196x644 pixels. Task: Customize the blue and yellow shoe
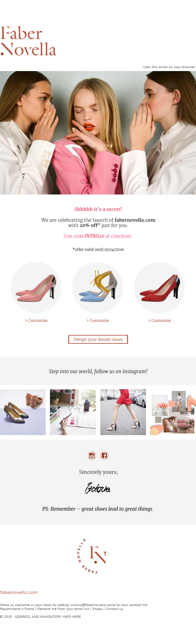(98, 321)
